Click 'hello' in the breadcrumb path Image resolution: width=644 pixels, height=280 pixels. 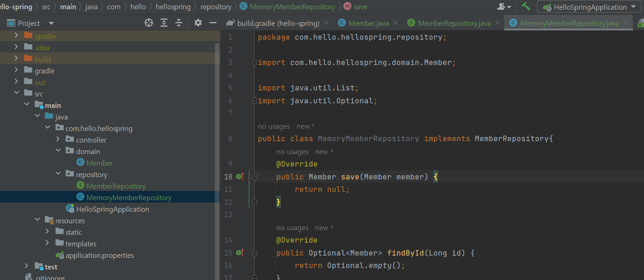point(138,6)
